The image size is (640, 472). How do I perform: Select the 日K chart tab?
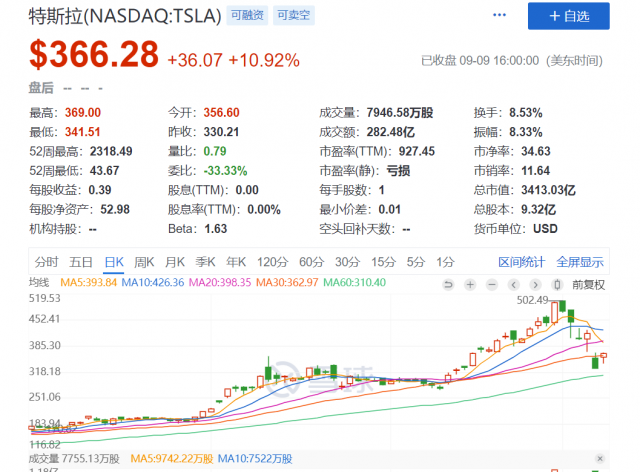tap(114, 262)
